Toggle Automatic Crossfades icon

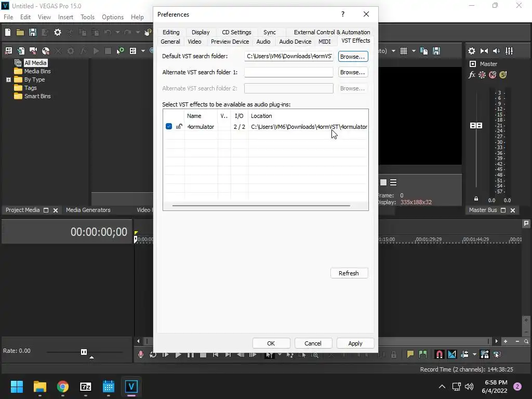[x=452, y=354]
